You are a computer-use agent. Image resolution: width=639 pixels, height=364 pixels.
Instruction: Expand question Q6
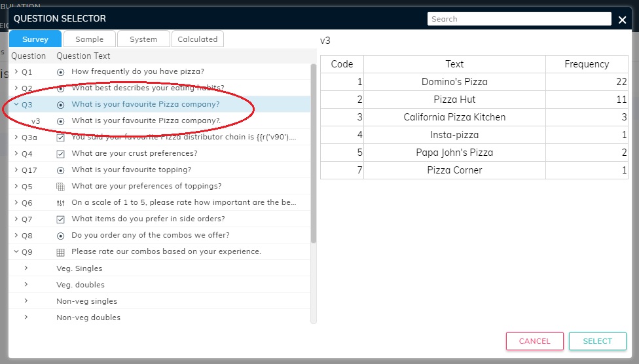tap(16, 202)
